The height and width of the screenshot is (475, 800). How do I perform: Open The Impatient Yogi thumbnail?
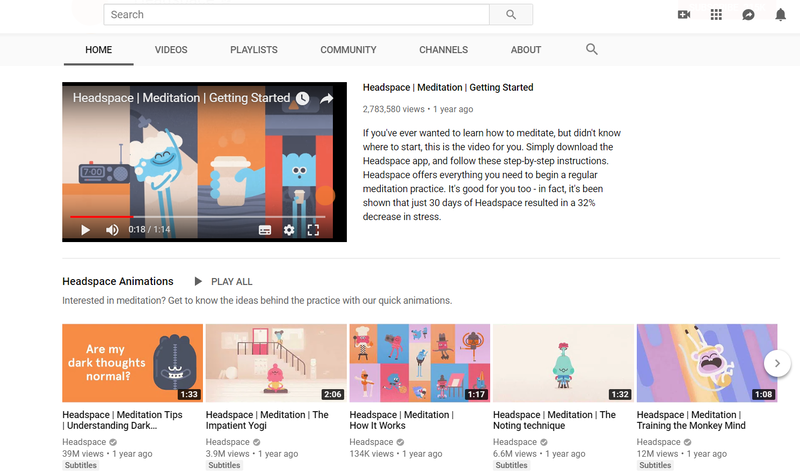(276, 363)
